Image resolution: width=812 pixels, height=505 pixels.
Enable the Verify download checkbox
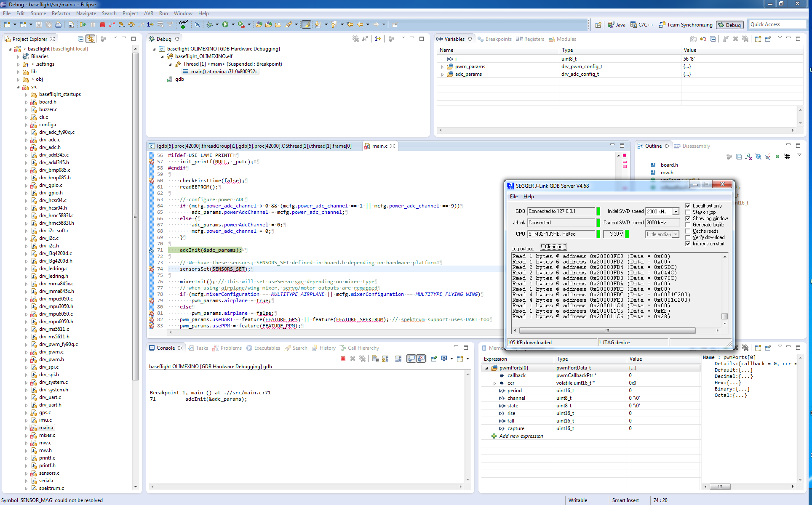(x=688, y=237)
